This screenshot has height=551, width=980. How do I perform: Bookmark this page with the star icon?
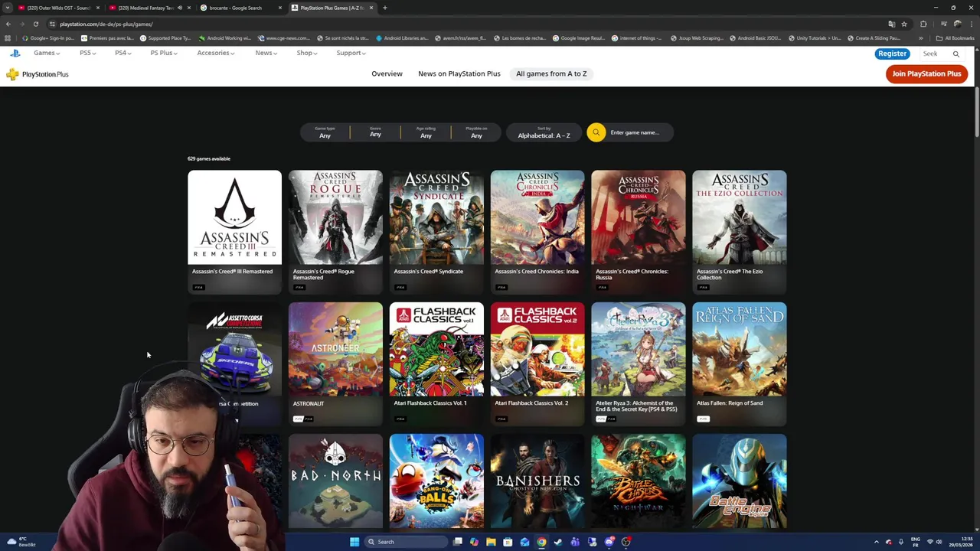click(904, 24)
